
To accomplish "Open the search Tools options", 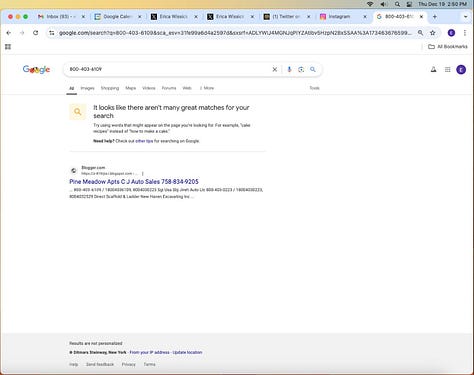I will 314,88.
